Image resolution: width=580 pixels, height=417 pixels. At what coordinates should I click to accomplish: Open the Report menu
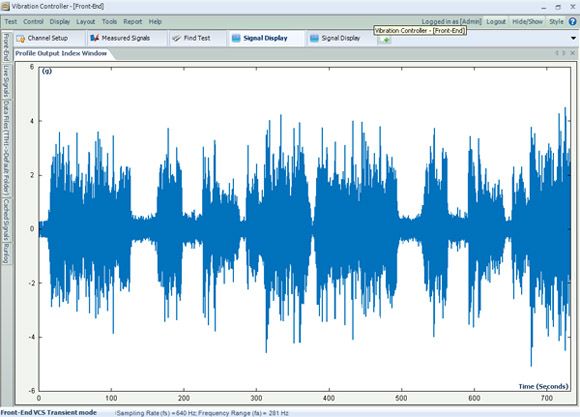click(133, 21)
